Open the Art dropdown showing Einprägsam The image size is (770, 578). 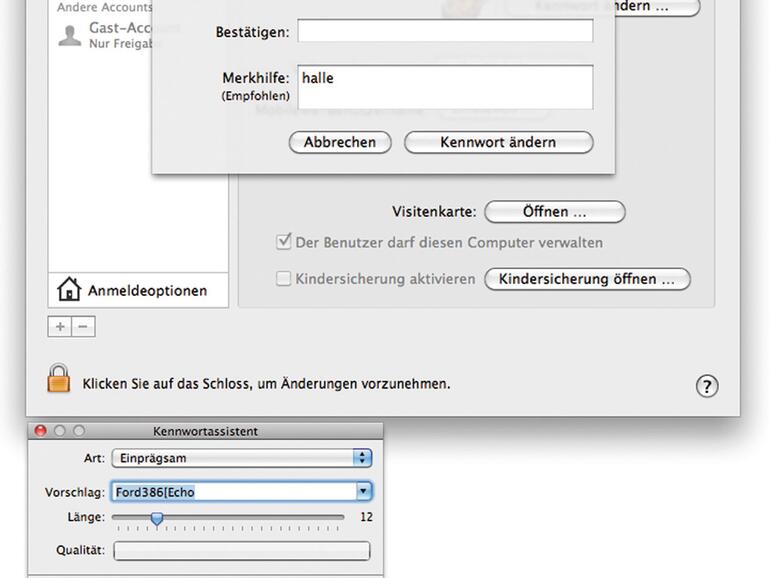click(x=242, y=458)
